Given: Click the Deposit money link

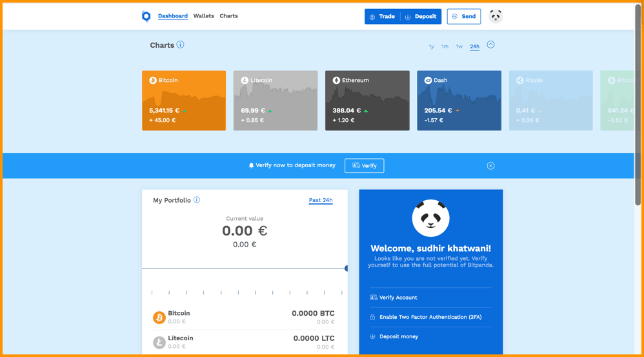Looking at the screenshot, I should click(399, 336).
